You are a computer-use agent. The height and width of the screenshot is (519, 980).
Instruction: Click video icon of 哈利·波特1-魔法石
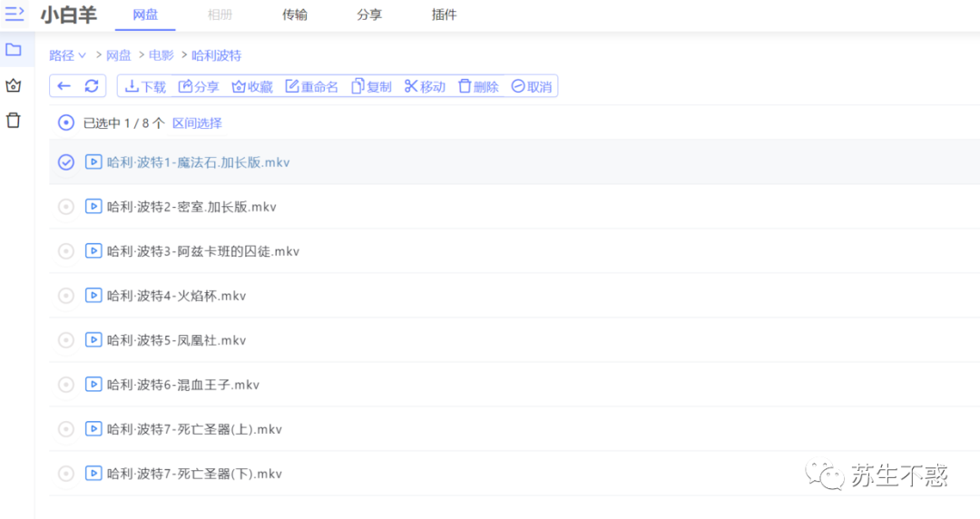click(93, 162)
